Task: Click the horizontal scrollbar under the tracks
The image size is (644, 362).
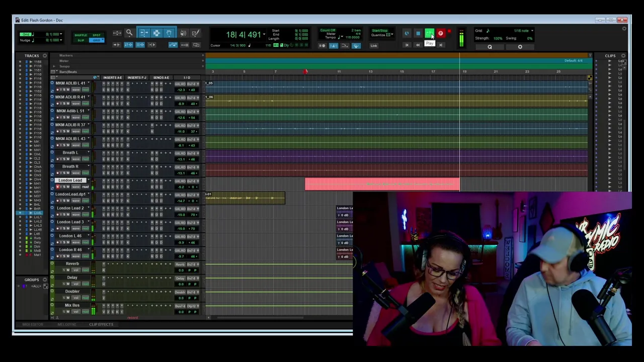Action: click(x=261, y=317)
